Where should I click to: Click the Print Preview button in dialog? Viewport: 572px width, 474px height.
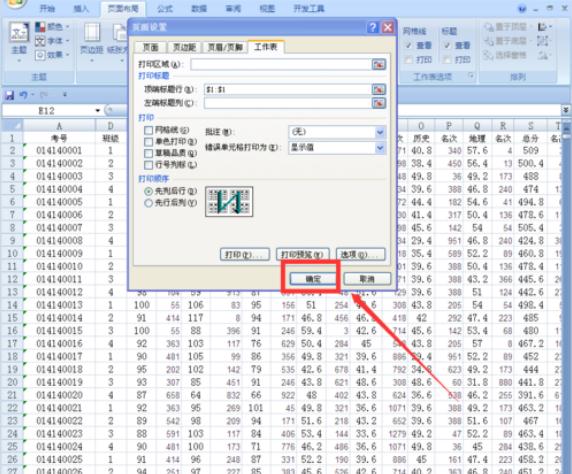302,254
